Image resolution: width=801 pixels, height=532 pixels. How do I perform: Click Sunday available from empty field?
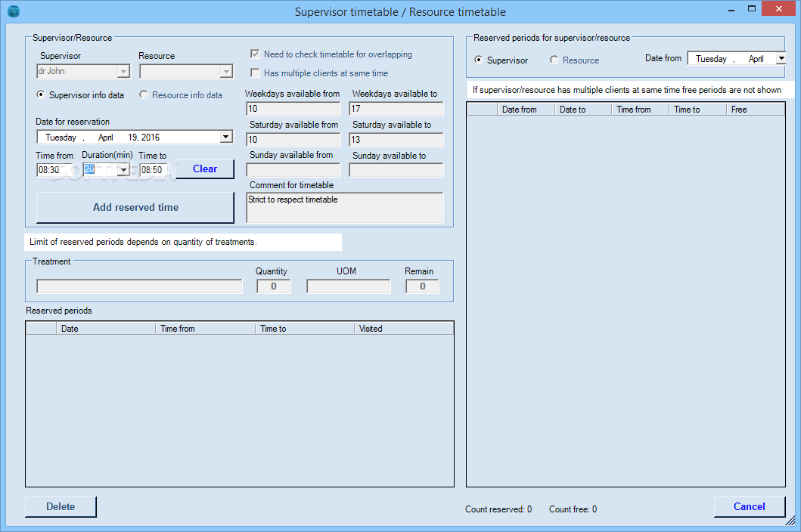click(x=293, y=170)
